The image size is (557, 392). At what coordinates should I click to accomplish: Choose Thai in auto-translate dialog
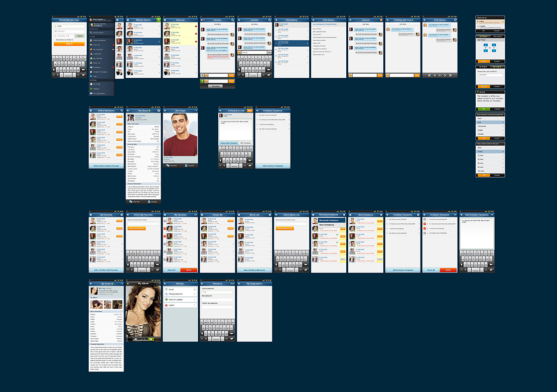pyautogui.click(x=490, y=122)
